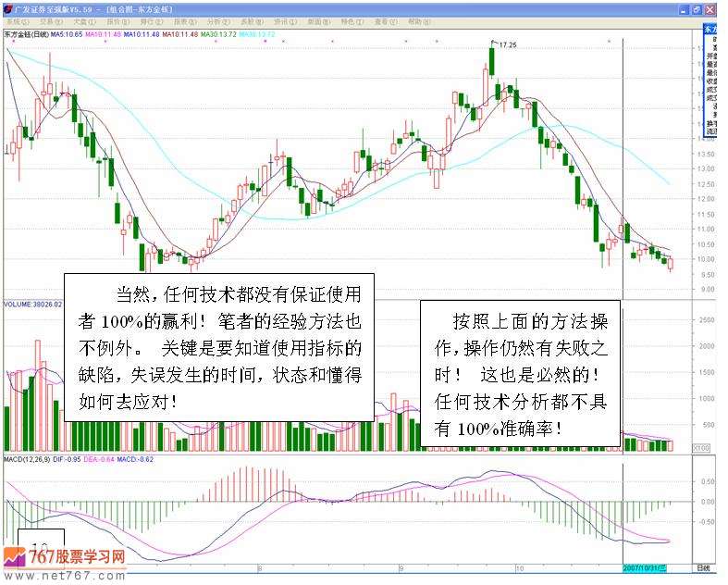Open the 交易(E) menu
This screenshot has width=728, height=585.
(51, 22)
